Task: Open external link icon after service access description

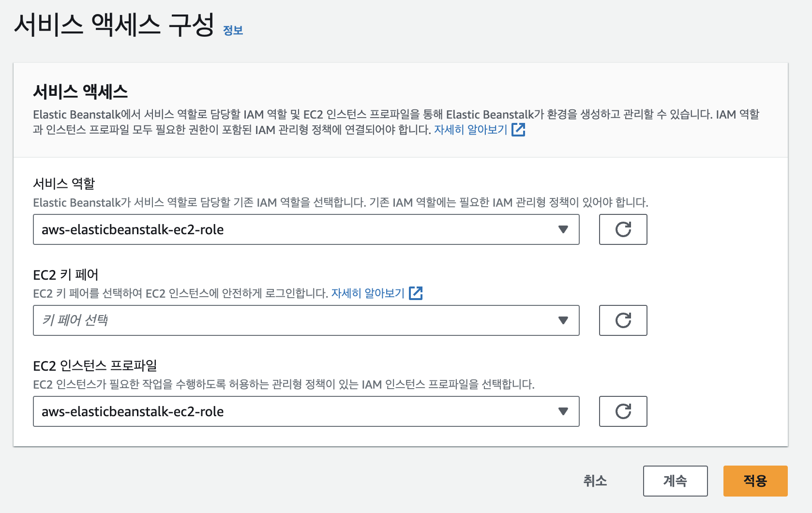Action: pos(518,130)
